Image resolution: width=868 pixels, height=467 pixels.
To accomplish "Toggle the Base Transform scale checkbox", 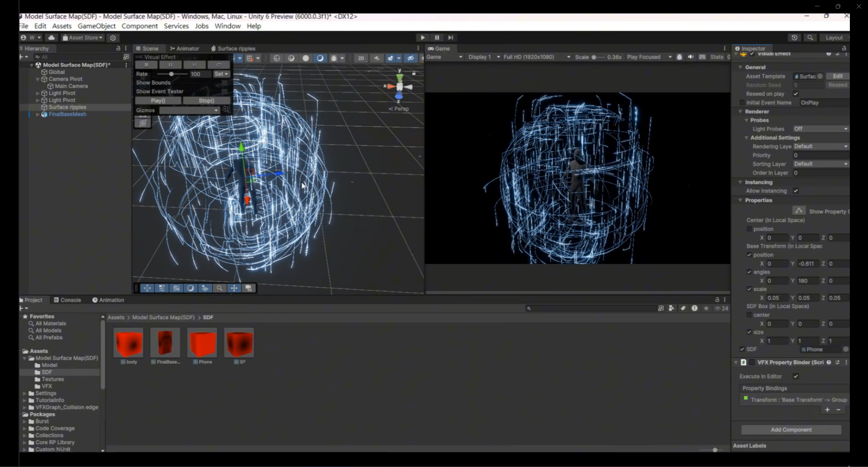I will [x=749, y=289].
